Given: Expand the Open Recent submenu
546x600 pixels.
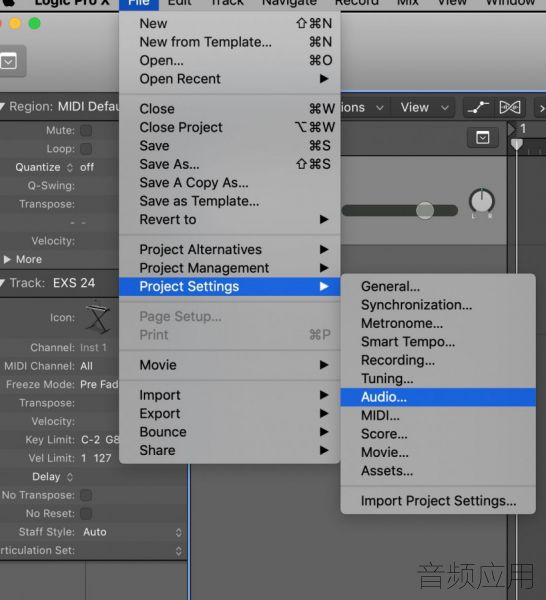Looking at the screenshot, I should [230, 79].
